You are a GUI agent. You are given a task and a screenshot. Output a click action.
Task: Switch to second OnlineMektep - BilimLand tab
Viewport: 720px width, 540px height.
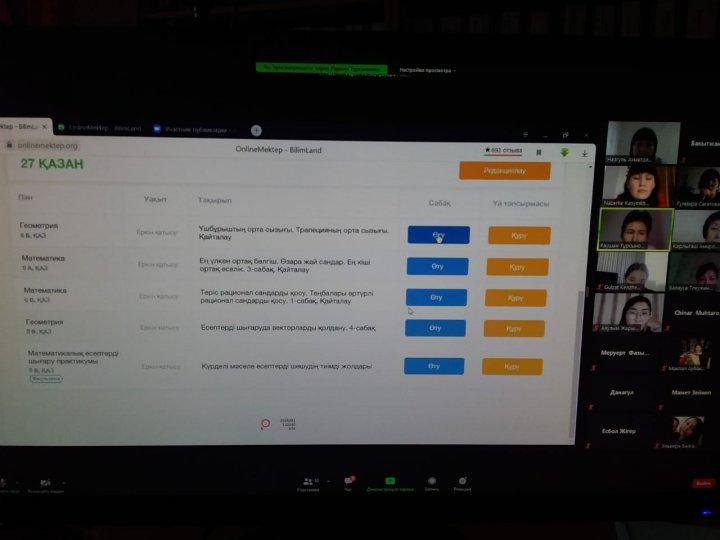pos(100,128)
